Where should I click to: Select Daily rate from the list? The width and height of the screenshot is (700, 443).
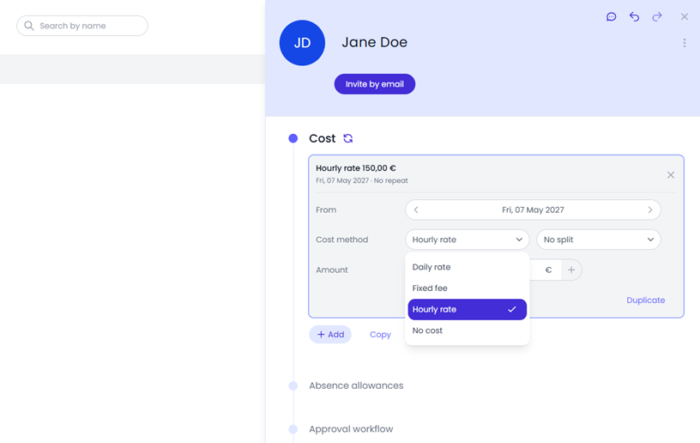pyautogui.click(x=467, y=267)
